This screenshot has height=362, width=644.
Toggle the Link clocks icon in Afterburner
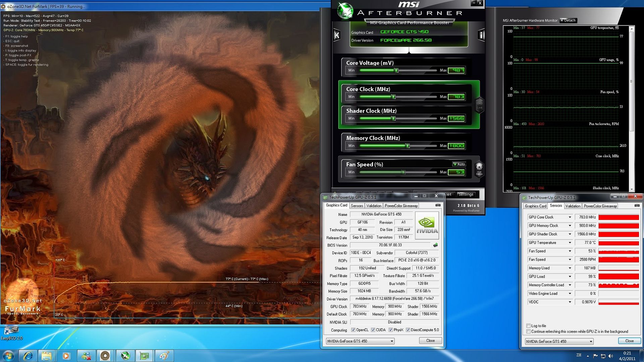[x=480, y=105]
